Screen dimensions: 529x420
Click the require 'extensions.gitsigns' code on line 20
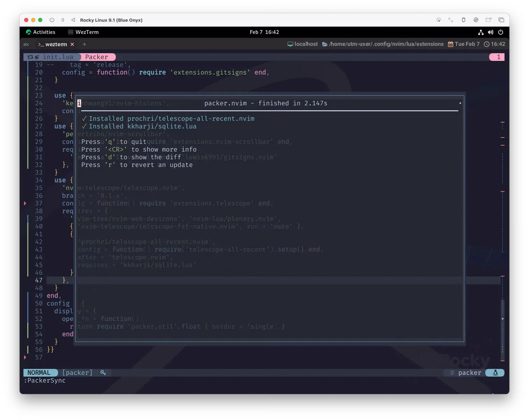pyautogui.click(x=195, y=72)
